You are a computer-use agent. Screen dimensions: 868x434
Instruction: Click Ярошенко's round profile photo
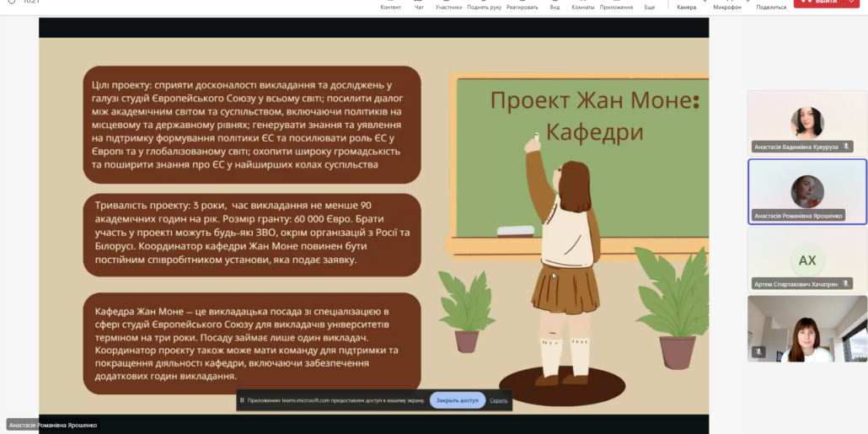(807, 191)
